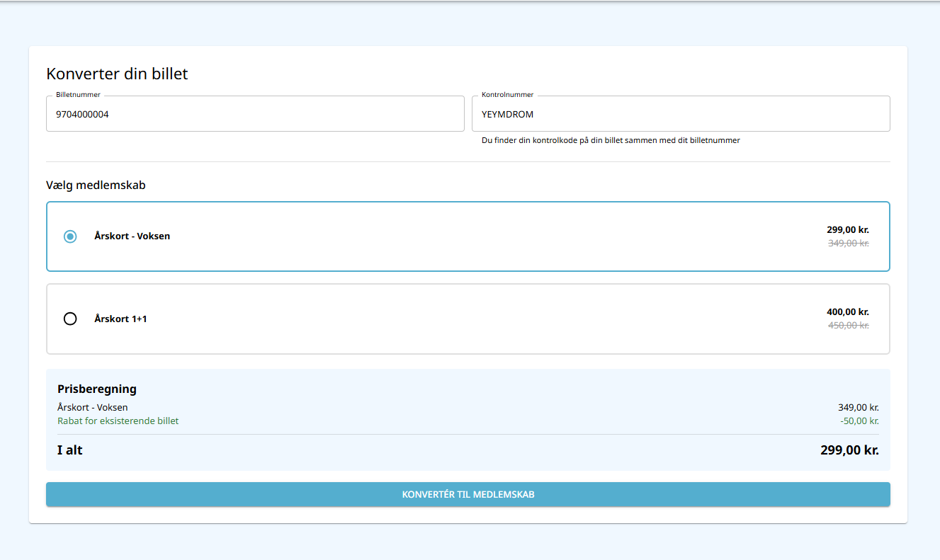Click the -50,00 kr. discount amount
Screen dimensions: 940x560
[859, 421]
